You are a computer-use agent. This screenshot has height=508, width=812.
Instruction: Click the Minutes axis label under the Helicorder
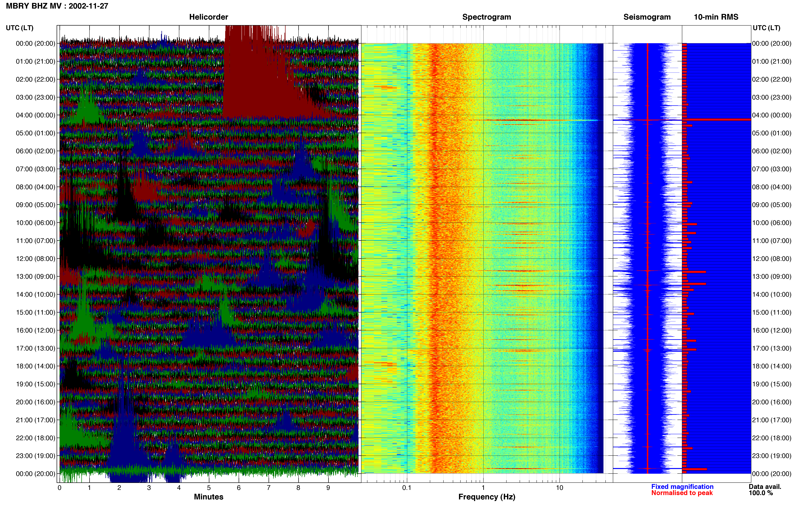click(x=209, y=497)
